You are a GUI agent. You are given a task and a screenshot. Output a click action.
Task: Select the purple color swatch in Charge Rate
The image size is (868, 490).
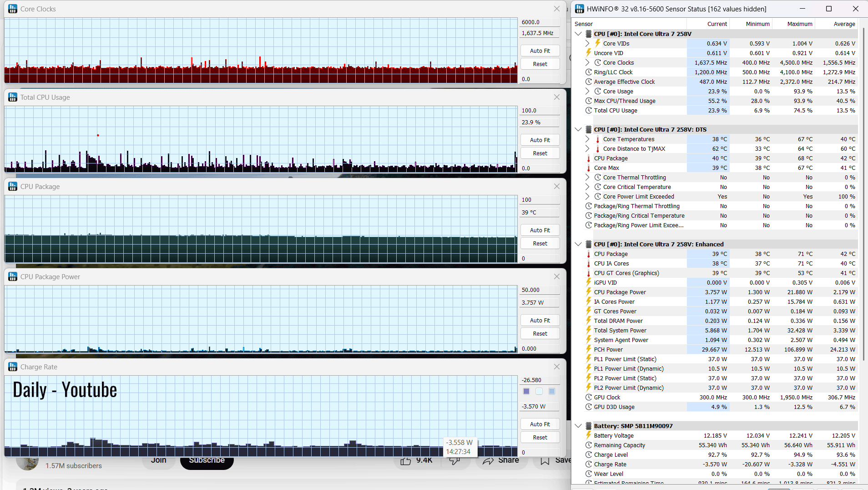pyautogui.click(x=526, y=391)
